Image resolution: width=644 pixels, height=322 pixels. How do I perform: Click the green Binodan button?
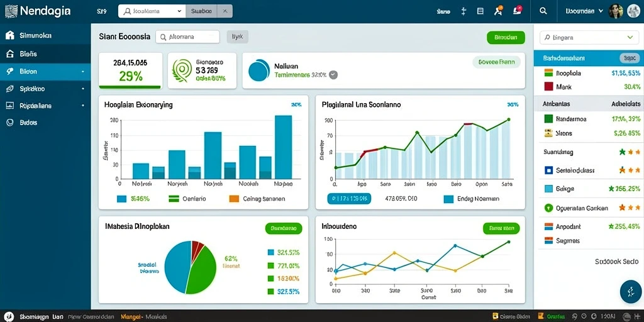pyautogui.click(x=506, y=37)
